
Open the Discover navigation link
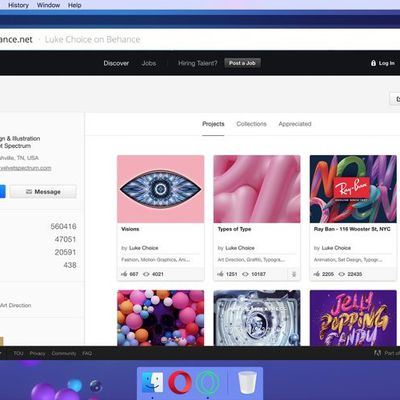tap(116, 63)
